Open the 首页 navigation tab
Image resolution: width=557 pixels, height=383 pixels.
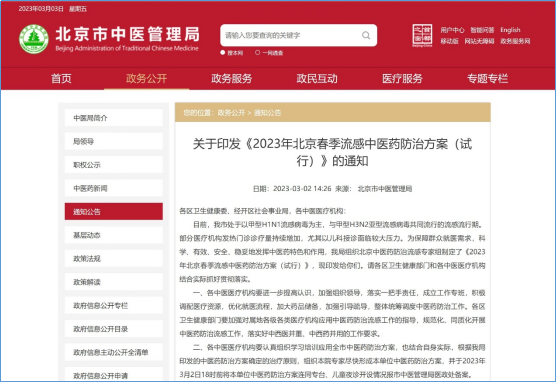coord(61,79)
